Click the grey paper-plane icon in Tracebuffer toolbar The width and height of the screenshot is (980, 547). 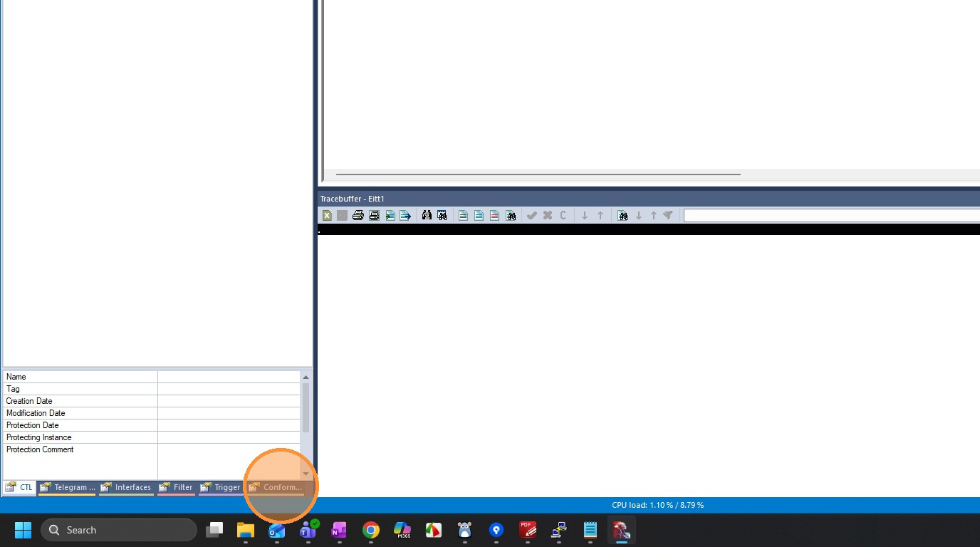point(668,215)
